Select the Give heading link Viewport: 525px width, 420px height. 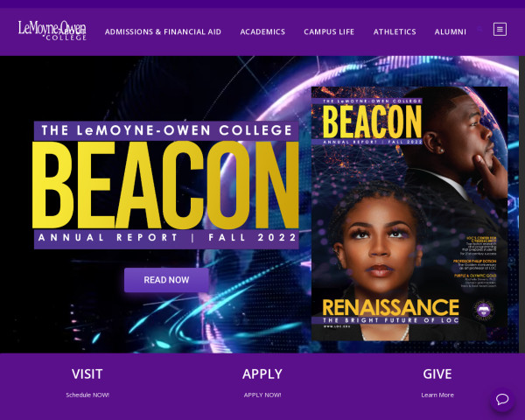pos(437,374)
